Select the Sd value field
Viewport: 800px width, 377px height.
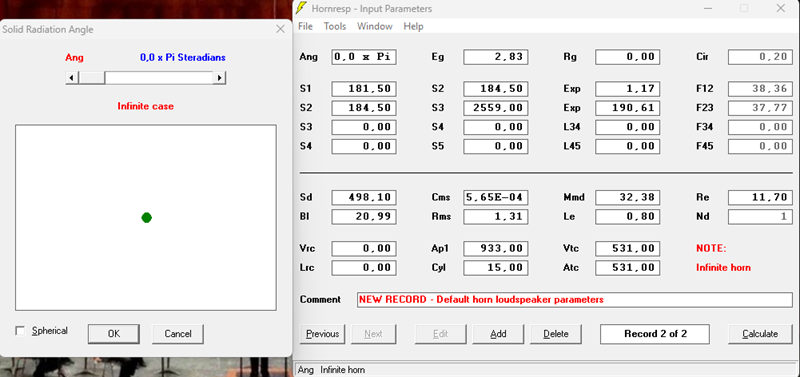point(364,197)
